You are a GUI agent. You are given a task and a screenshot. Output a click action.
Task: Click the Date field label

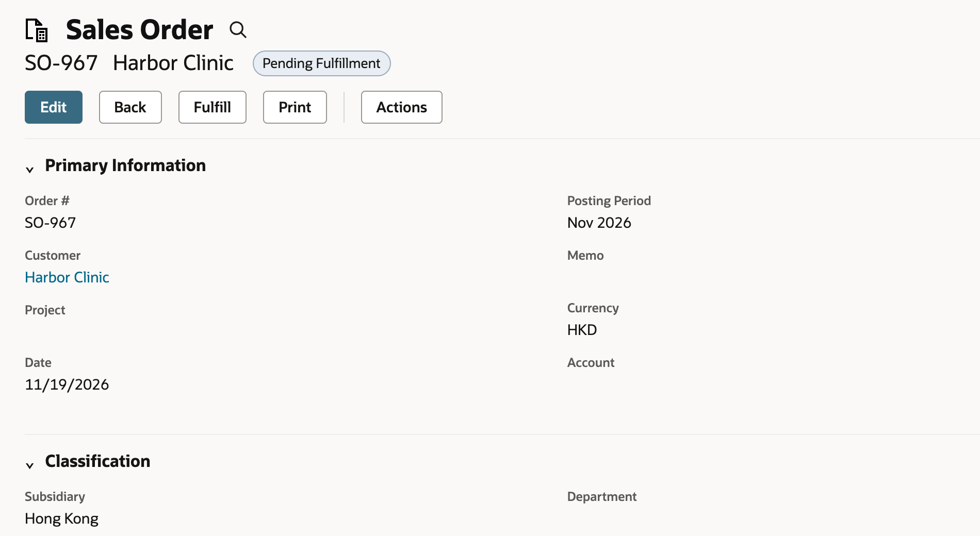[x=38, y=363]
